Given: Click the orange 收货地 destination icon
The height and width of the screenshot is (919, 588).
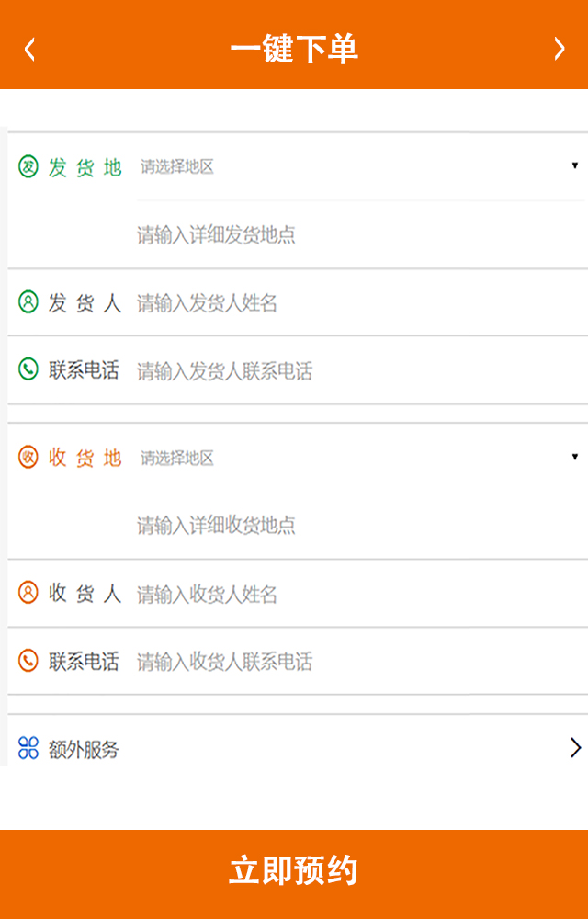Looking at the screenshot, I should [x=28, y=457].
